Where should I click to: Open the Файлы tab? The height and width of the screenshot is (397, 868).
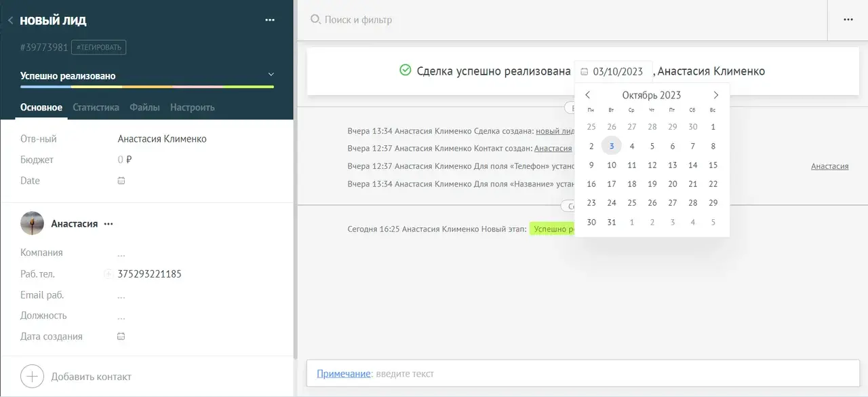pyautogui.click(x=144, y=107)
